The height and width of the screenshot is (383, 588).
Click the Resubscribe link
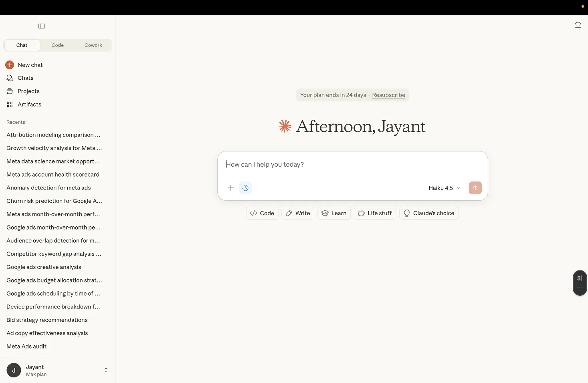point(388,95)
